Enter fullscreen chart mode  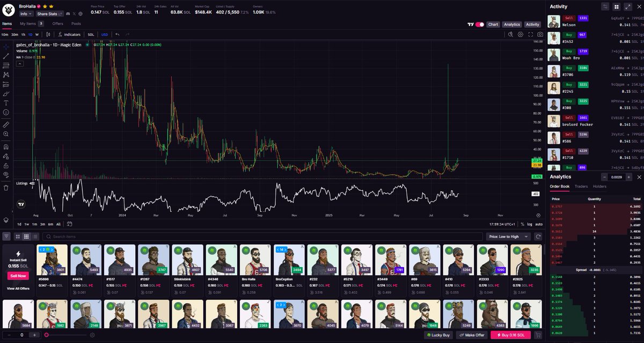tap(531, 34)
